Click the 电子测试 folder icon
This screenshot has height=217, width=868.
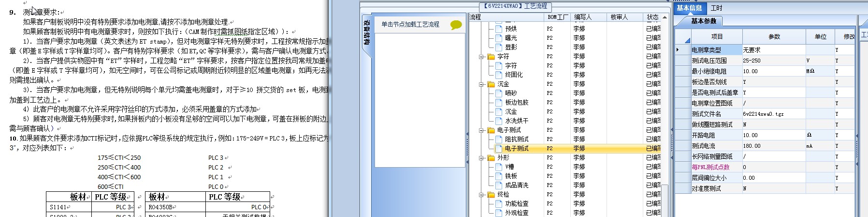pos(491,130)
